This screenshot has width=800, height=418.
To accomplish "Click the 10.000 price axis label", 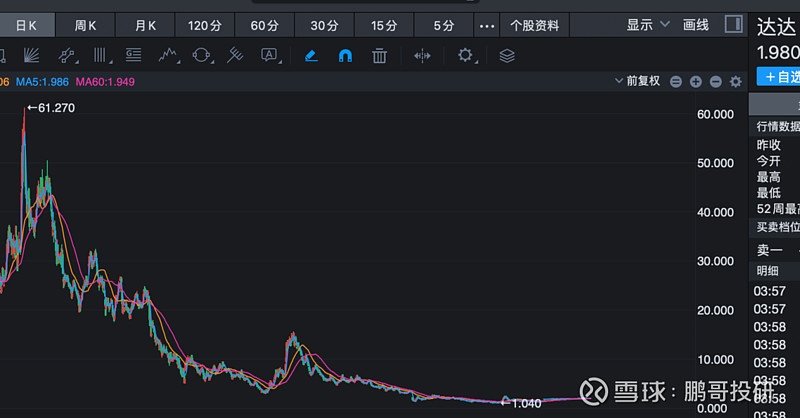I will click(x=715, y=360).
